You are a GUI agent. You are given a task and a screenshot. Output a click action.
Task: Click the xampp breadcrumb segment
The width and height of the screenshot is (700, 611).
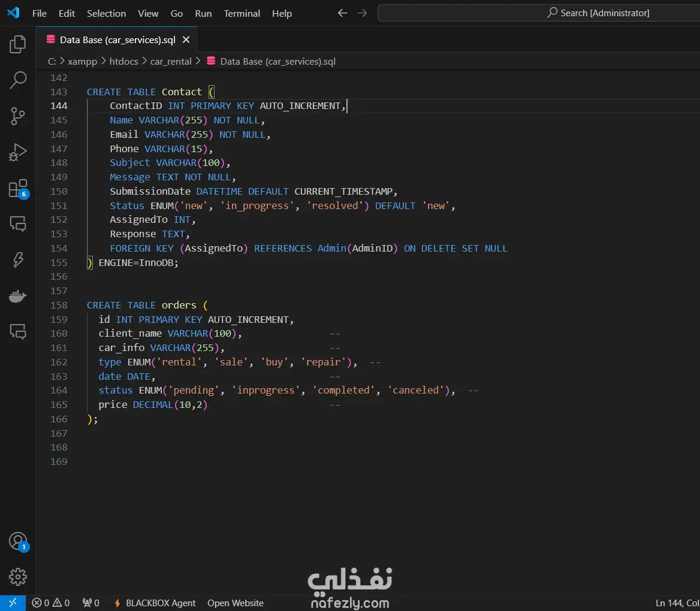pos(82,62)
